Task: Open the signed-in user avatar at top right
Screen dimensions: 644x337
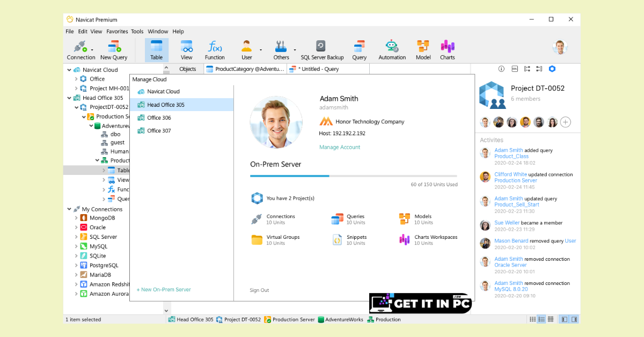Action: [560, 47]
